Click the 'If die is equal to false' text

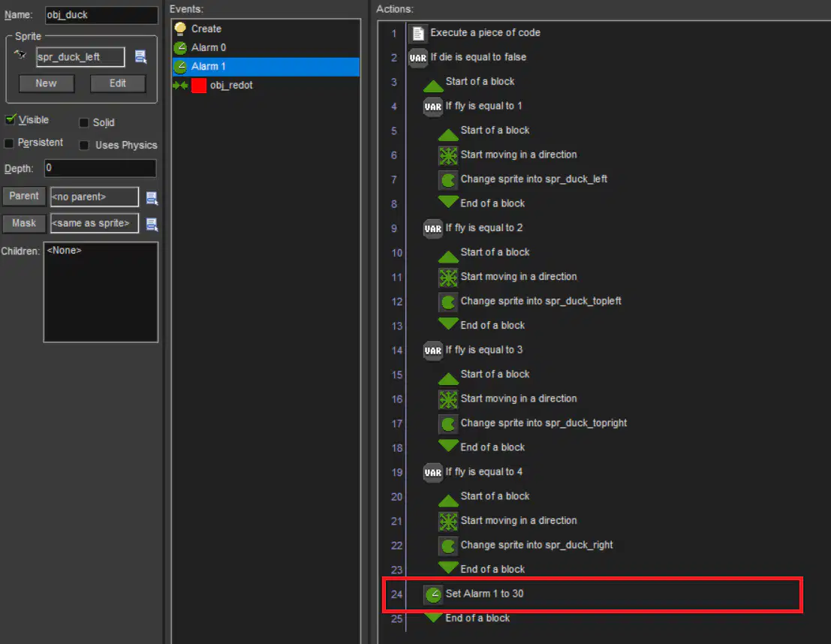point(478,57)
